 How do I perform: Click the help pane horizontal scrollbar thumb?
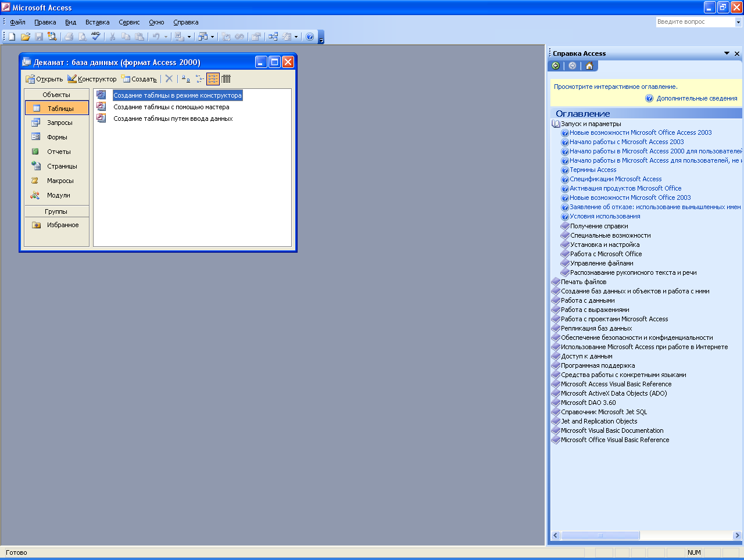[600, 536]
